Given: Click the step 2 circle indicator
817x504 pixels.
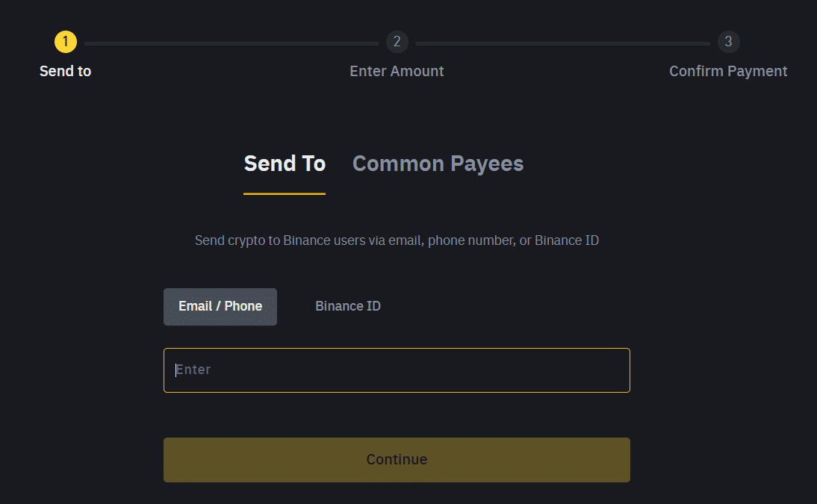Looking at the screenshot, I should (x=397, y=42).
